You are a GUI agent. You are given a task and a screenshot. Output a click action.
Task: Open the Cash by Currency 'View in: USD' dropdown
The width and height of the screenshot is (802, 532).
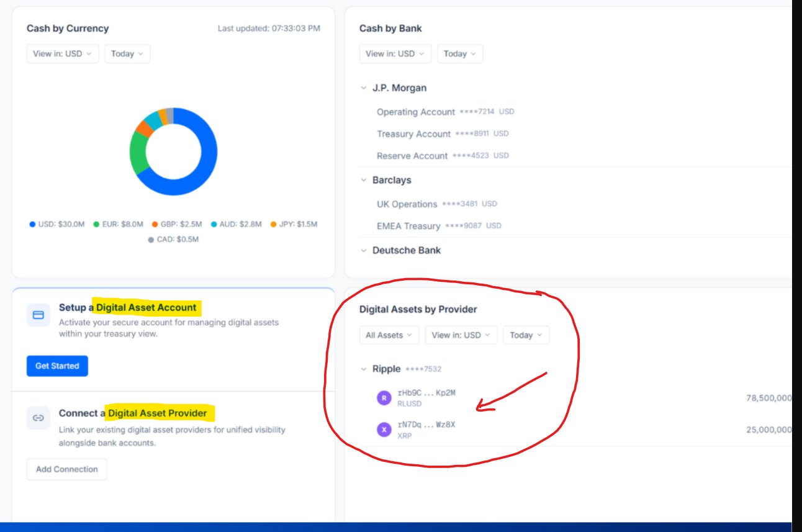pyautogui.click(x=63, y=54)
